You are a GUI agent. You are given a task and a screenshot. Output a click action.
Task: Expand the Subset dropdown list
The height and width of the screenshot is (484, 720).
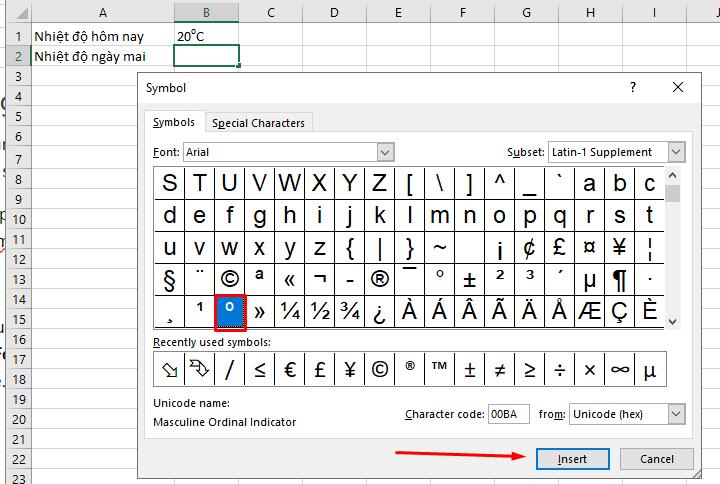pyautogui.click(x=676, y=152)
